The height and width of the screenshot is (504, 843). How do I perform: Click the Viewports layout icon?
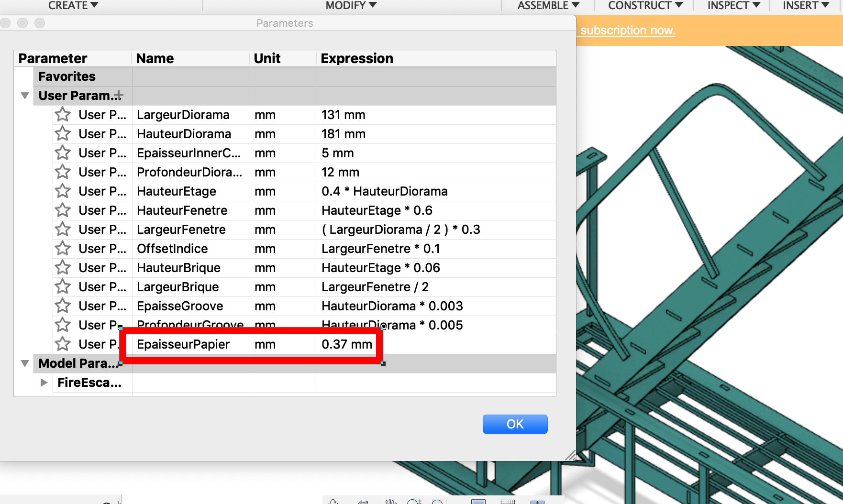[x=537, y=502]
